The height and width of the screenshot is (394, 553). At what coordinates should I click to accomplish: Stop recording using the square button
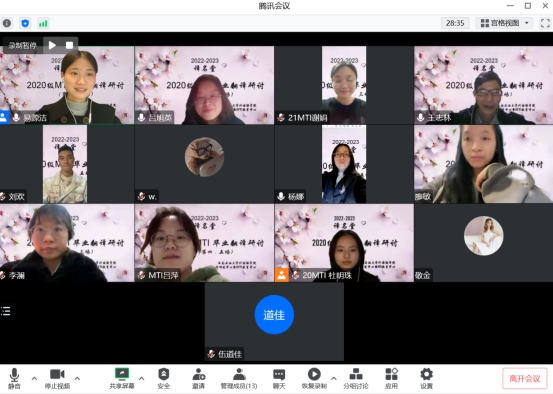[x=69, y=45]
